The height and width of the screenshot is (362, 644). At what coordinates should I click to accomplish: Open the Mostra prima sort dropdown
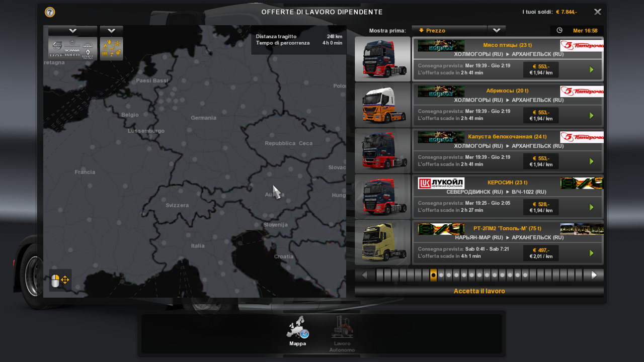[x=497, y=30]
